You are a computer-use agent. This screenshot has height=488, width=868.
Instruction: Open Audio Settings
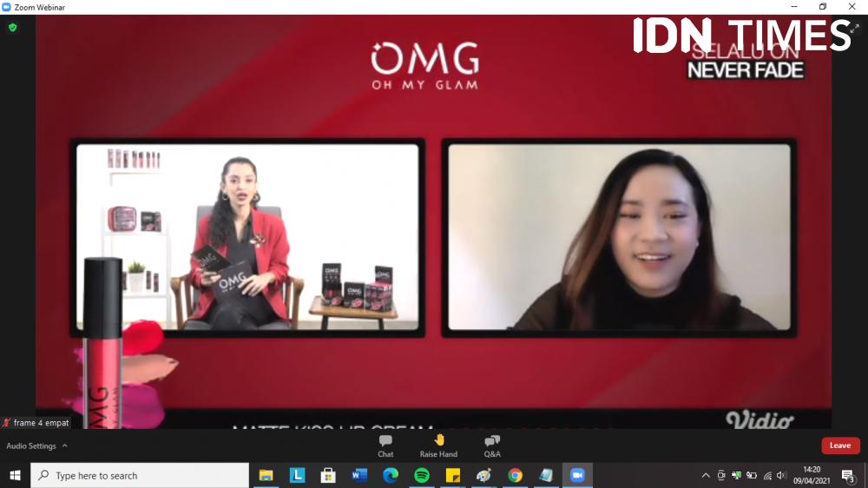click(x=31, y=446)
